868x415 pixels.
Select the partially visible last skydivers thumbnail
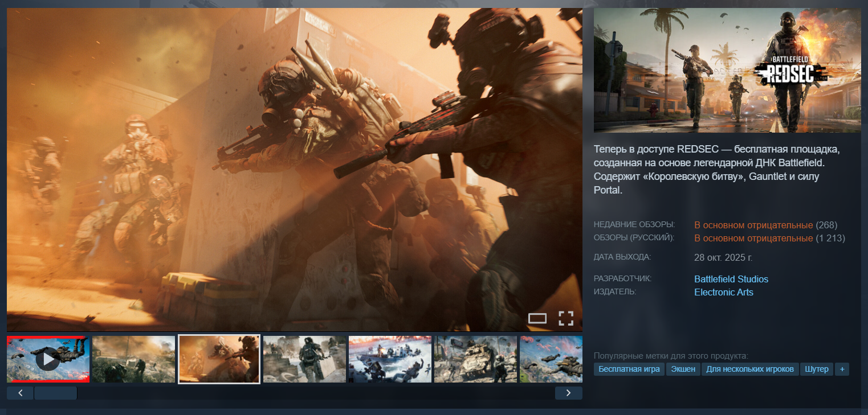[x=551, y=359]
